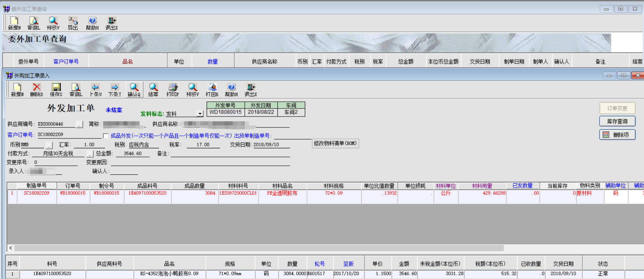
Task: Click bottom grid cell 1E4097100053520
Action: 52,274
